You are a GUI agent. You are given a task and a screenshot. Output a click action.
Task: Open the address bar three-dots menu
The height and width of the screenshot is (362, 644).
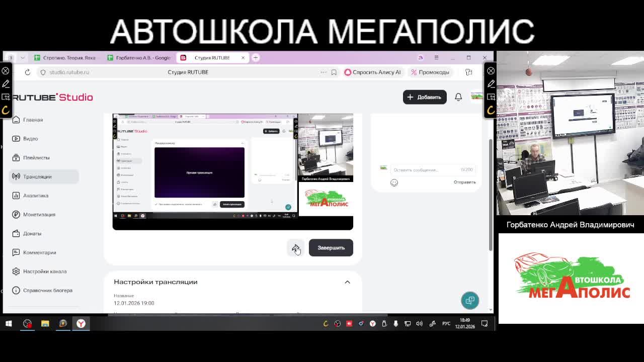pyautogui.click(x=324, y=72)
